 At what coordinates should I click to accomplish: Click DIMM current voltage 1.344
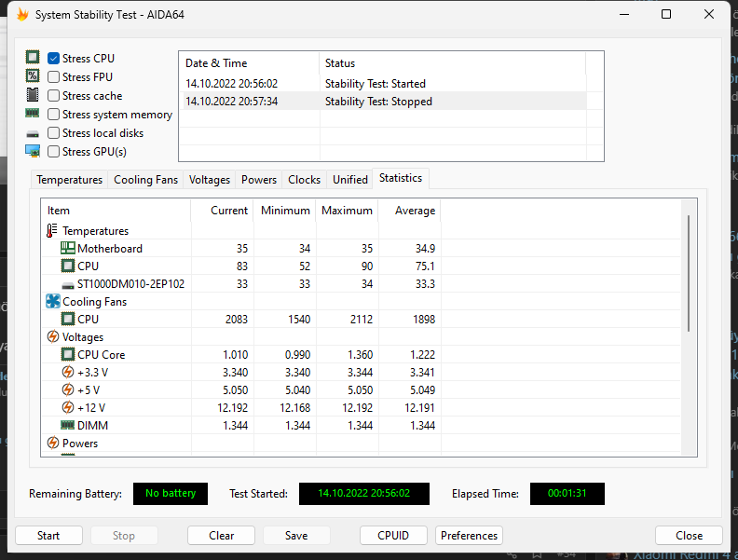click(235, 426)
